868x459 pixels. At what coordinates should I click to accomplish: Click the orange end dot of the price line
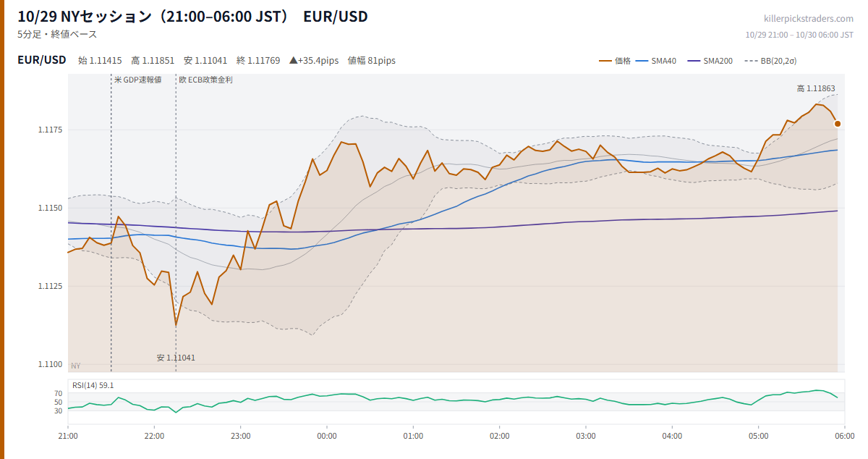click(x=838, y=124)
